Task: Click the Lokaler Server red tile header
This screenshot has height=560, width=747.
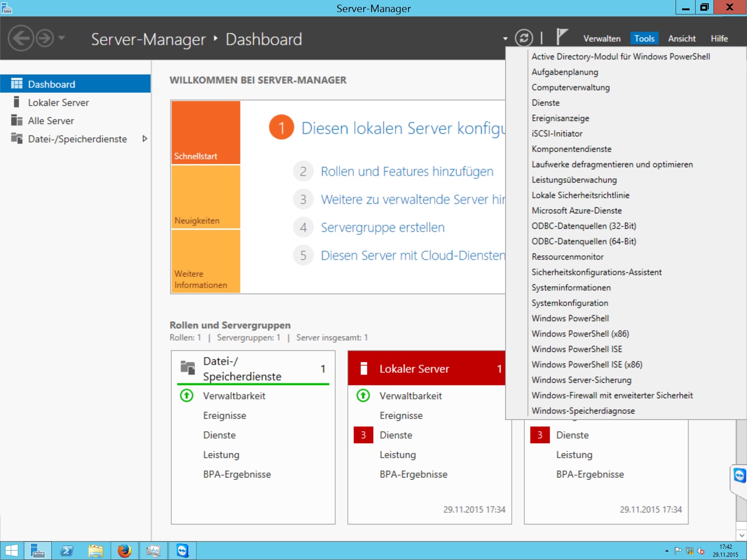Action: (x=427, y=369)
